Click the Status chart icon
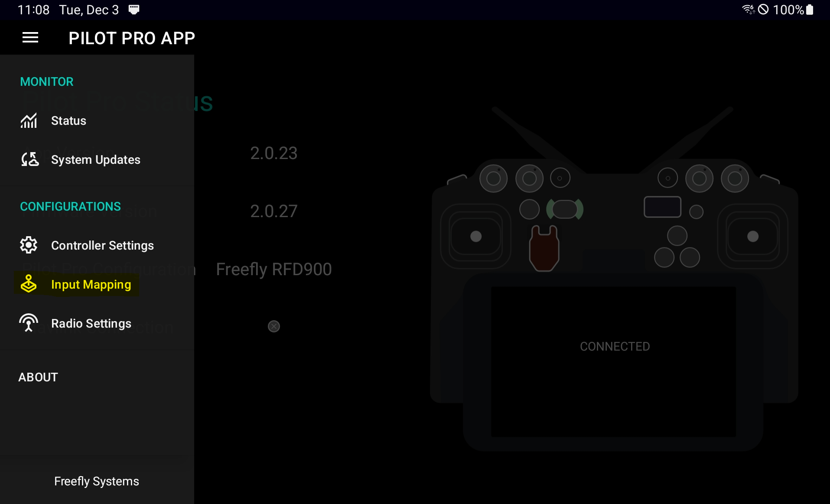830x504 pixels. pos(29,120)
